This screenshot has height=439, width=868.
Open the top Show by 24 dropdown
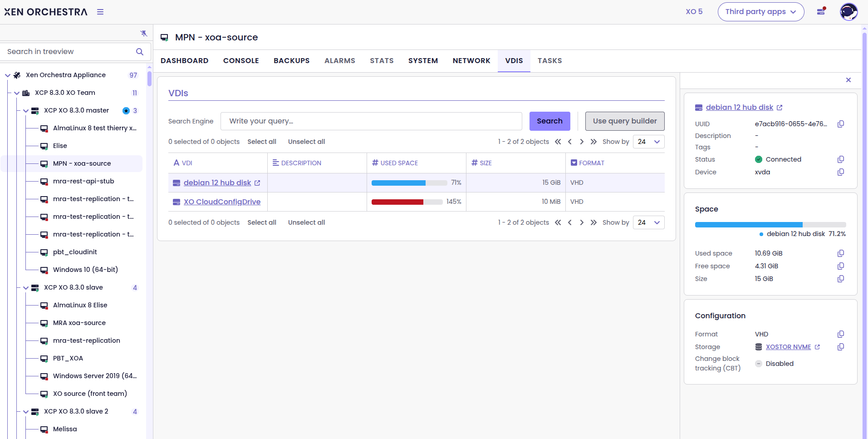[x=648, y=142]
